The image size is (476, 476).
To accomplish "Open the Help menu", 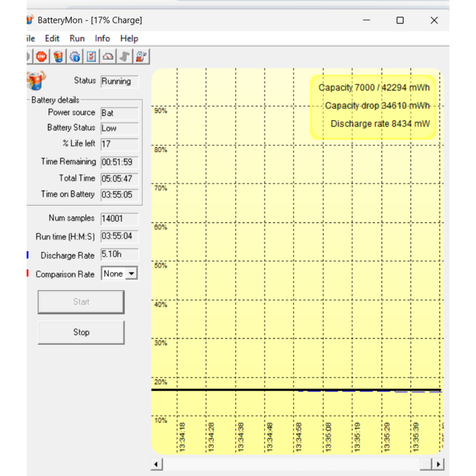I will coord(129,39).
